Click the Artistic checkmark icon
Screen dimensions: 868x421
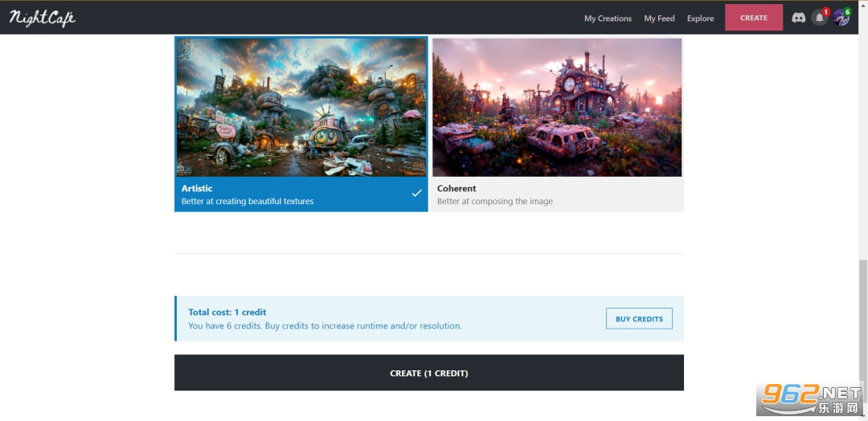coord(417,193)
